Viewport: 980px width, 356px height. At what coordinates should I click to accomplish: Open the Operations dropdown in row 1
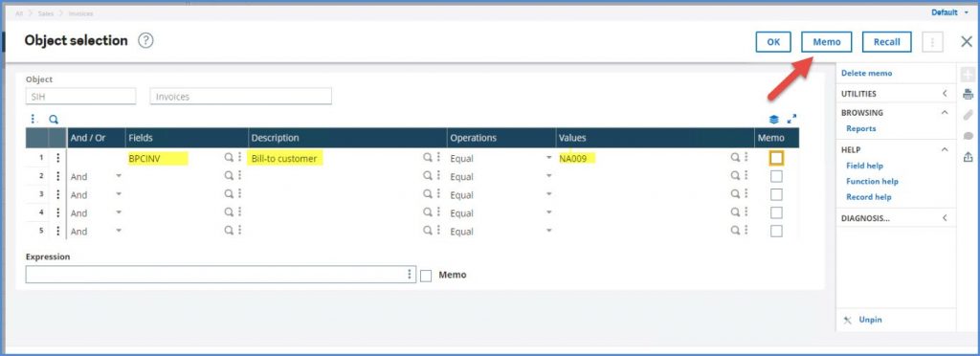click(548, 158)
